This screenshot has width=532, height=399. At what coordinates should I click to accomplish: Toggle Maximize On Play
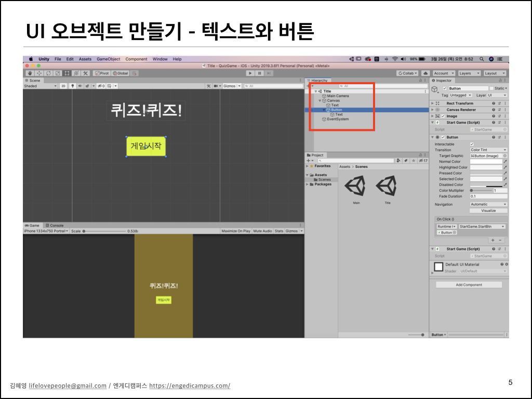pyautogui.click(x=236, y=231)
